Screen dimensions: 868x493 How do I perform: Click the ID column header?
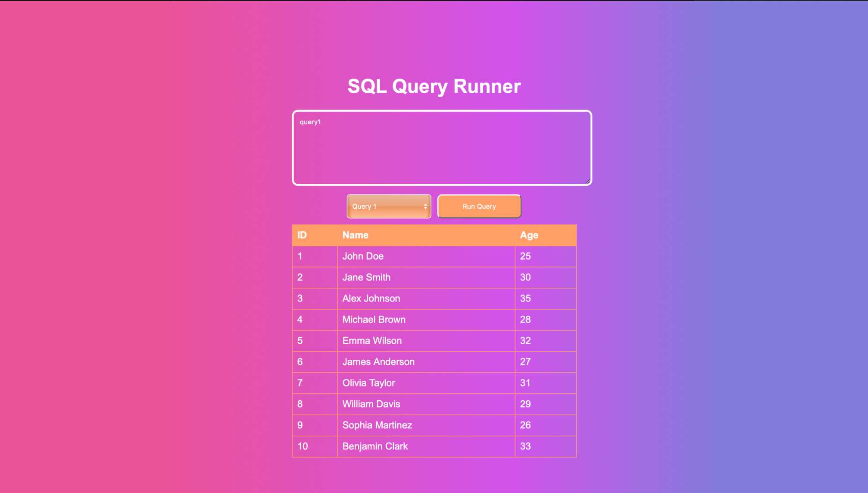[x=315, y=235]
